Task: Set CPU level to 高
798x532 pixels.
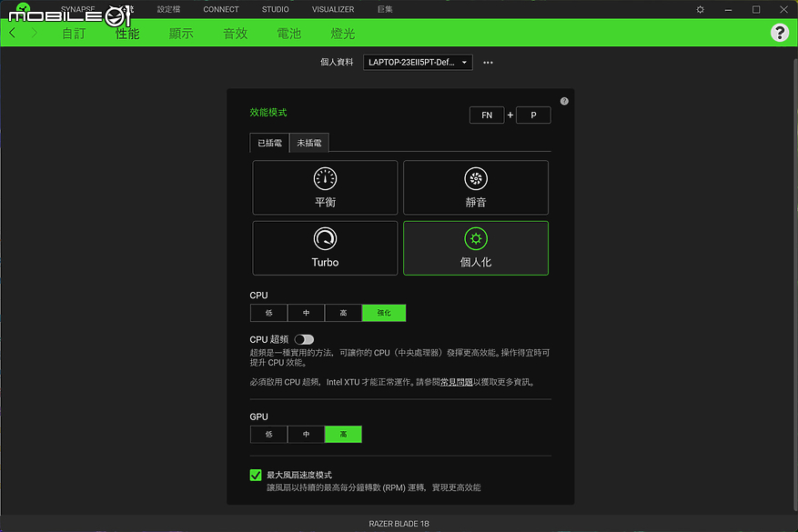Action: coord(343,313)
